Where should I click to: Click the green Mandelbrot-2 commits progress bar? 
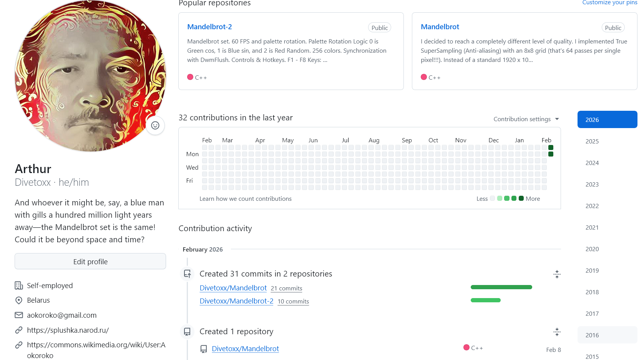(x=485, y=300)
